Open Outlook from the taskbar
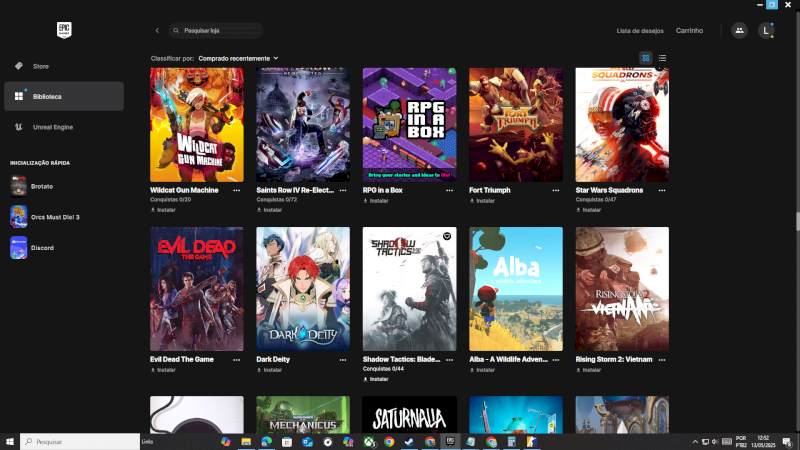This screenshot has height=450, width=800. (x=307, y=442)
